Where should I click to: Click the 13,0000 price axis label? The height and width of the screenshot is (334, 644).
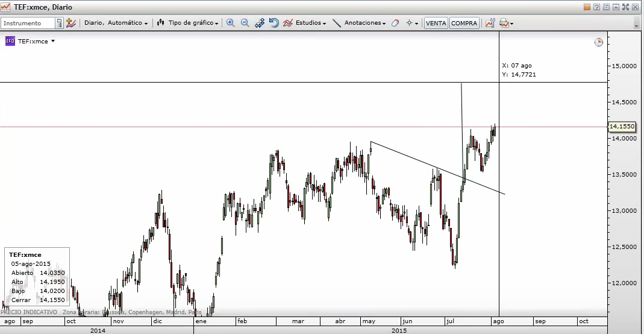tap(624, 210)
